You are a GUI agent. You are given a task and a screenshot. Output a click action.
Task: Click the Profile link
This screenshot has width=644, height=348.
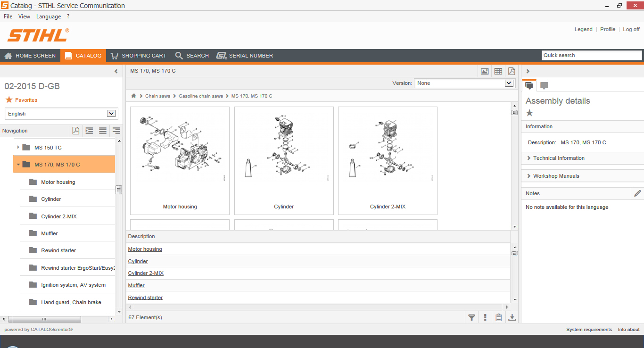[608, 29]
